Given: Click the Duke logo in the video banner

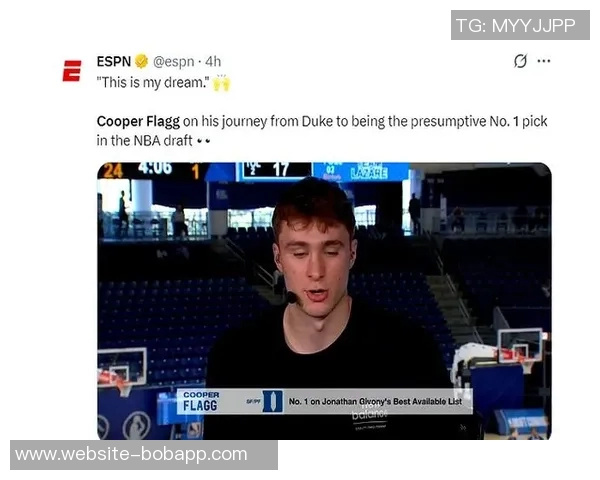Looking at the screenshot, I should pyautogui.click(x=272, y=401).
